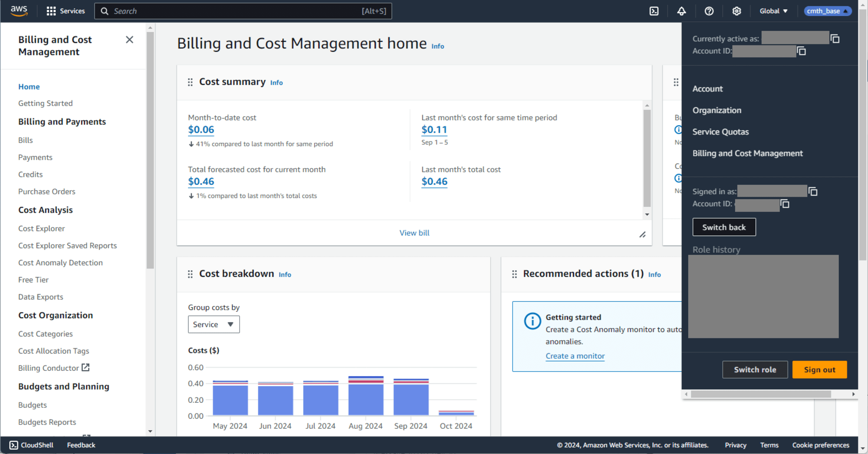Click the May 2024 cost bar

point(230,398)
